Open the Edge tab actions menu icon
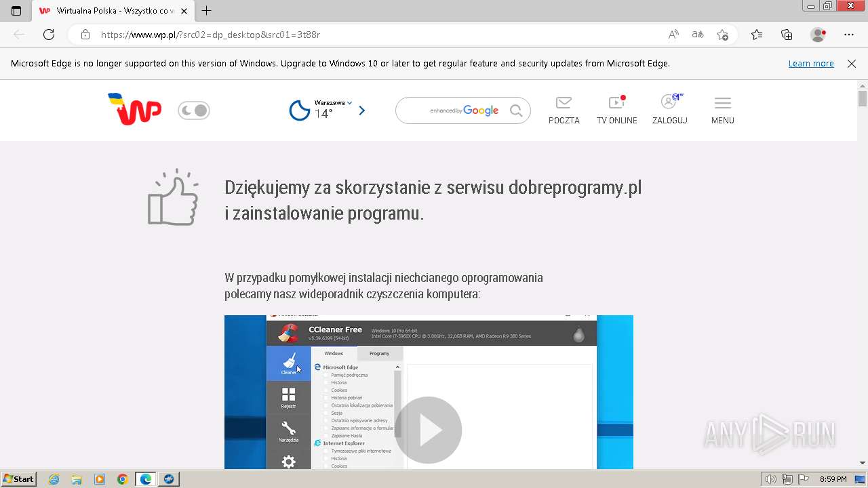This screenshot has height=488, width=868. [x=16, y=11]
